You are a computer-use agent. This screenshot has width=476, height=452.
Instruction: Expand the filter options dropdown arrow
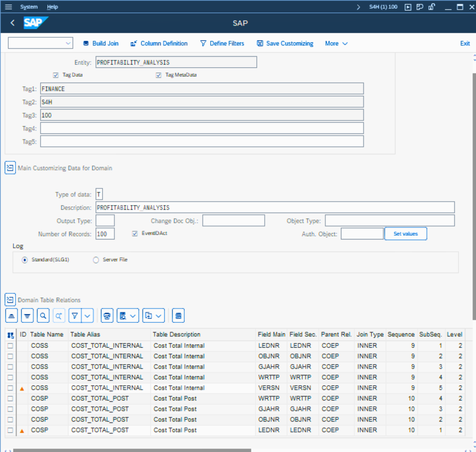87,316
